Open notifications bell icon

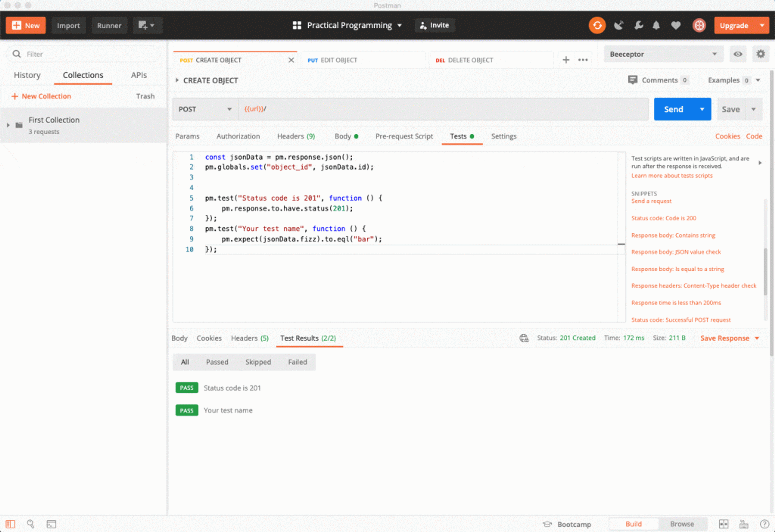click(656, 25)
